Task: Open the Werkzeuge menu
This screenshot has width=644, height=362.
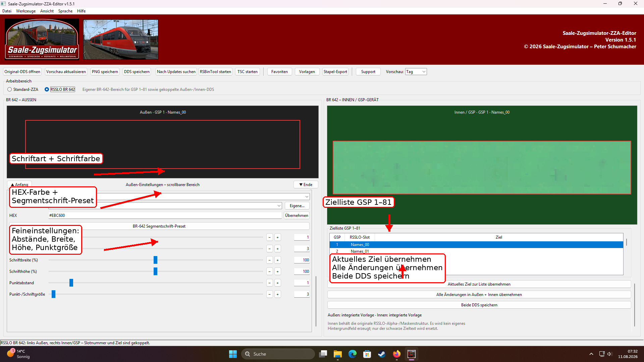Action: tap(26, 11)
